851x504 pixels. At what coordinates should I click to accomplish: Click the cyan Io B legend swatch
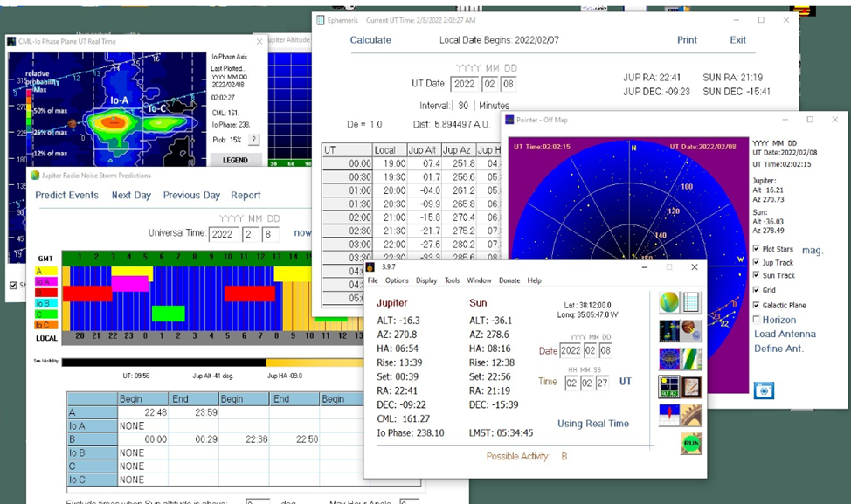[46, 303]
